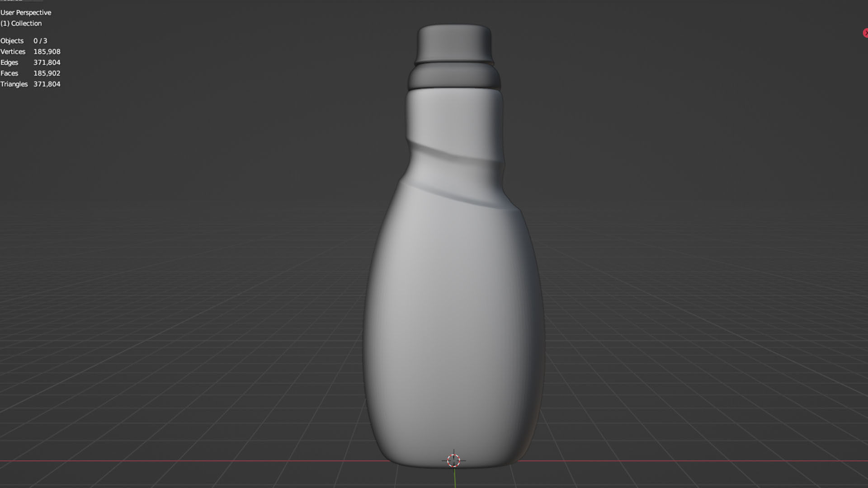Click the Triangles '371,804' statistic

47,84
